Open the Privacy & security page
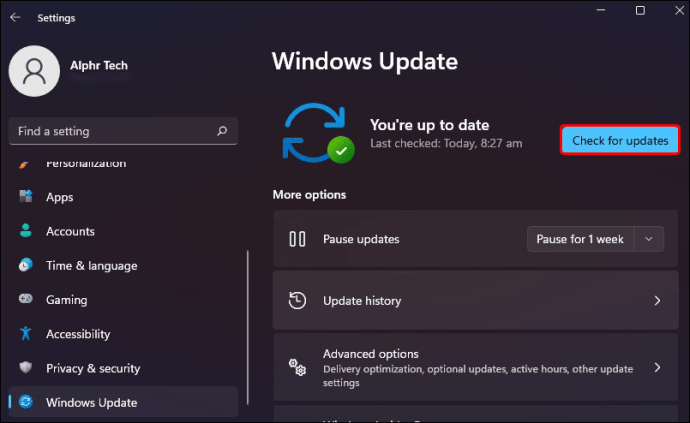The image size is (690, 423). (123, 368)
